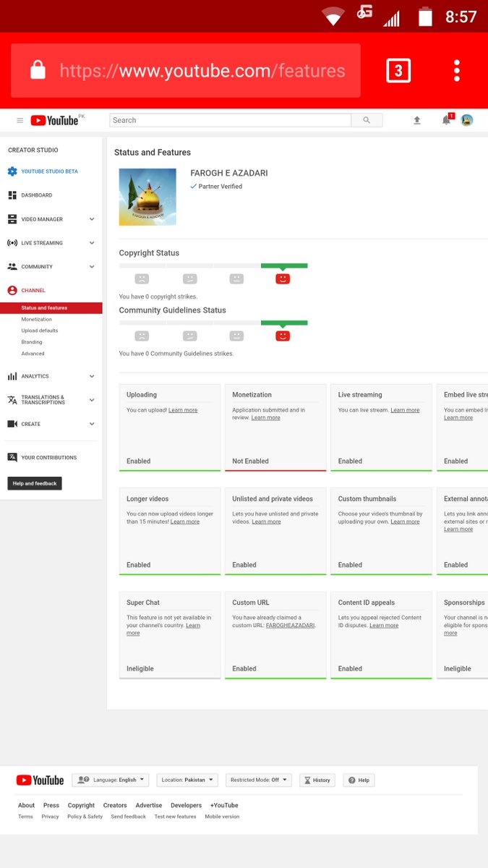Screen dimensions: 488x868
Task: Click the red smiley under Copyright Status
Action: 283,278
